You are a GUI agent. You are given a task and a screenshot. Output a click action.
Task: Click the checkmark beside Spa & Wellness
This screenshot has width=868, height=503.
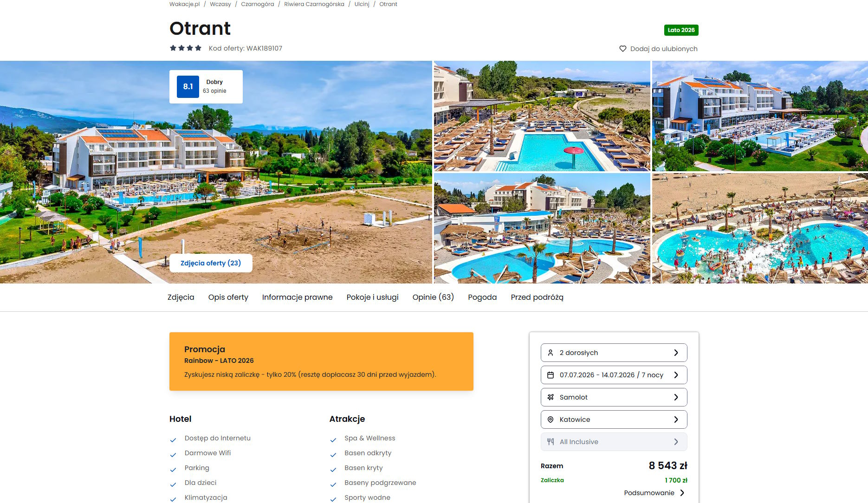(x=333, y=440)
